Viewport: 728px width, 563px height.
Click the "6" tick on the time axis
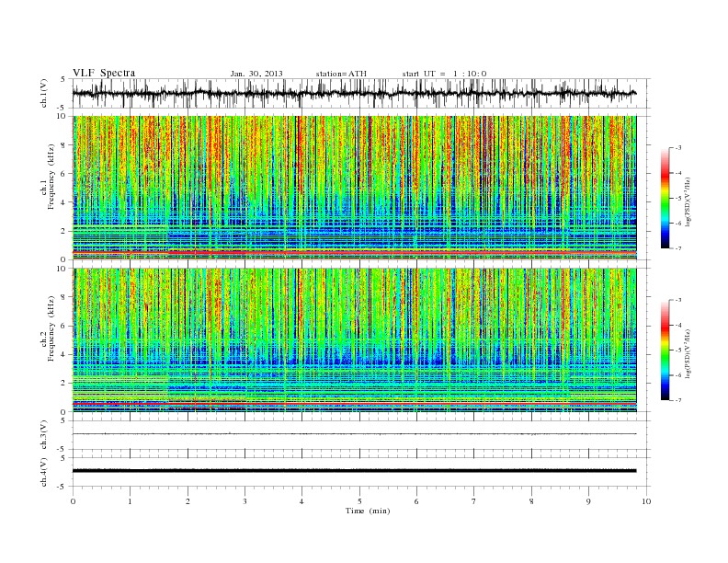click(x=416, y=501)
